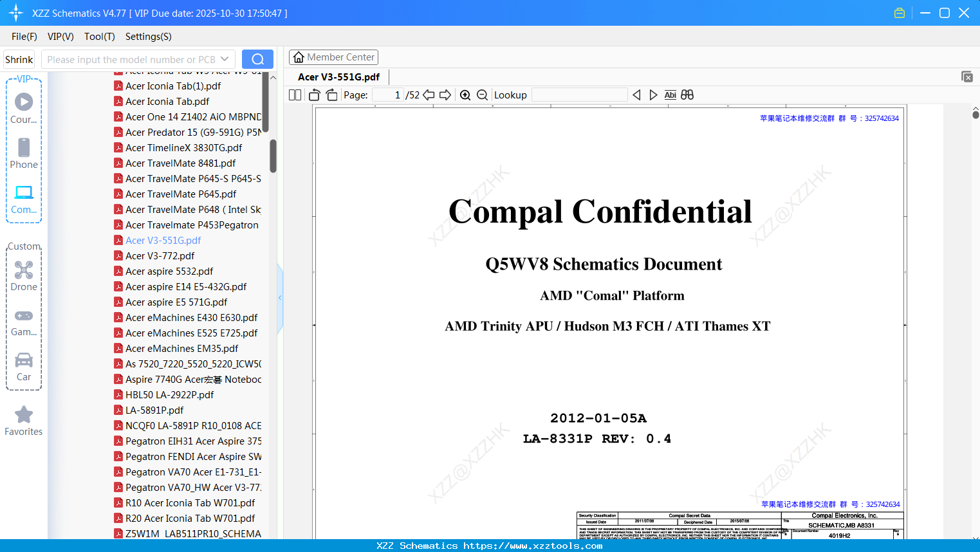Toggle the two-page view icon
This screenshot has width=980, height=552.
tap(295, 95)
